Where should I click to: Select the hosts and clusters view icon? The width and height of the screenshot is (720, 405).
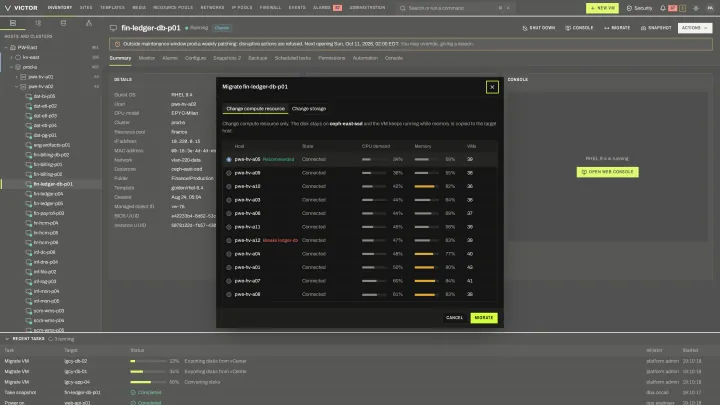point(13,23)
